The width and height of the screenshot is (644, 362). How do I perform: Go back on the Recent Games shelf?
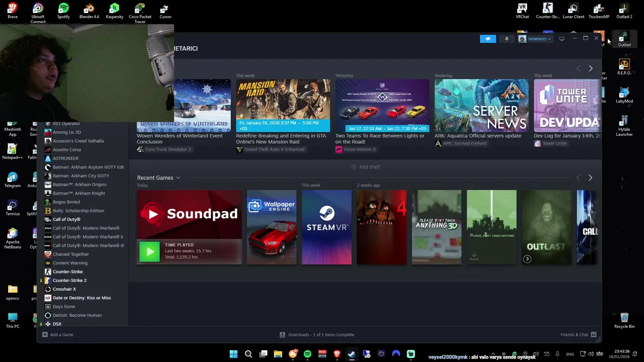[x=578, y=177]
